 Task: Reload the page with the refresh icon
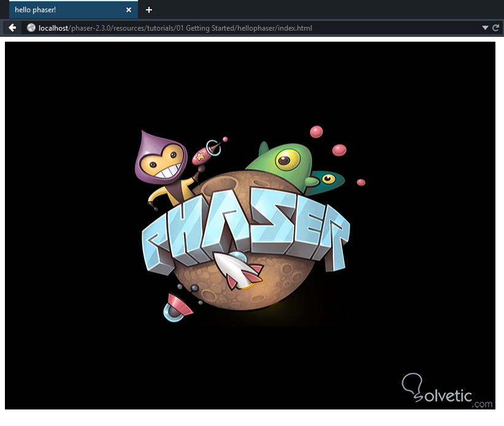[x=495, y=28]
